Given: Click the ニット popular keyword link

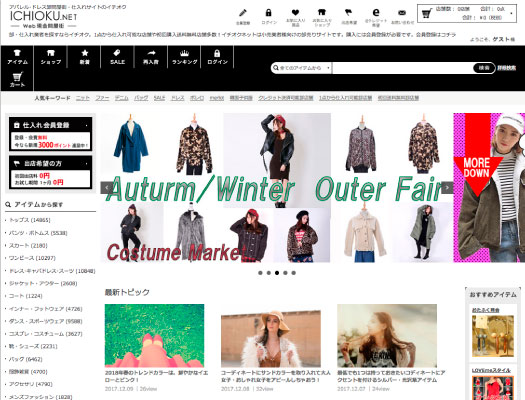Looking at the screenshot, I should (x=83, y=98).
